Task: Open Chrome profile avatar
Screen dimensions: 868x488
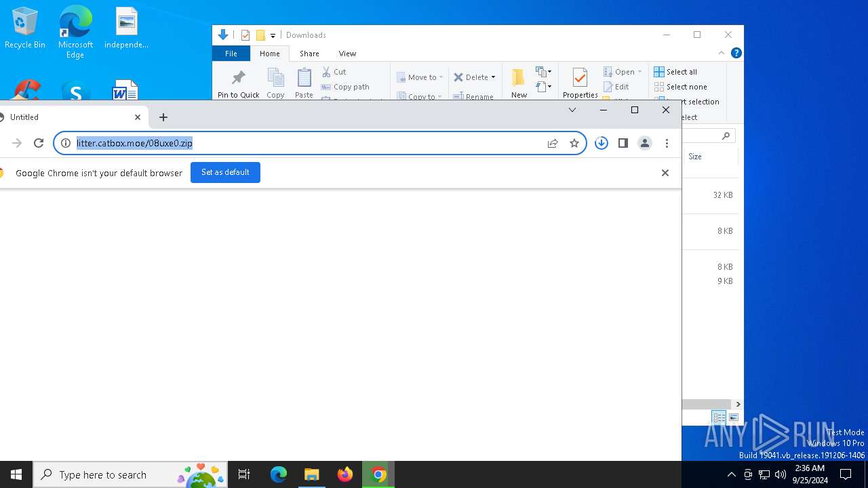Action: pyautogui.click(x=645, y=143)
